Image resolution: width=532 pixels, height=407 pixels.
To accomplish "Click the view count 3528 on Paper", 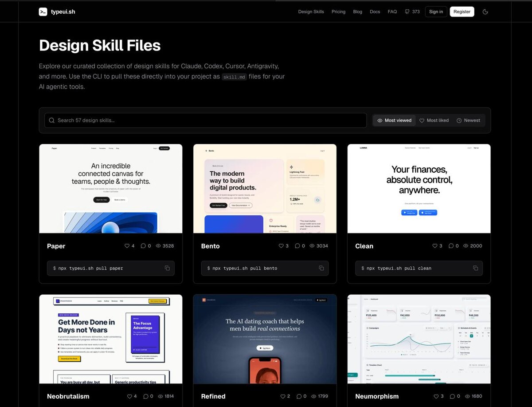I will 165,246.
